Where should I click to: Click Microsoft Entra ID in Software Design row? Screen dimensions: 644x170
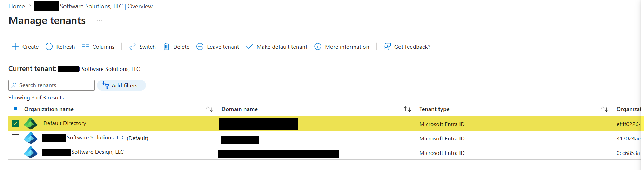tap(442, 153)
